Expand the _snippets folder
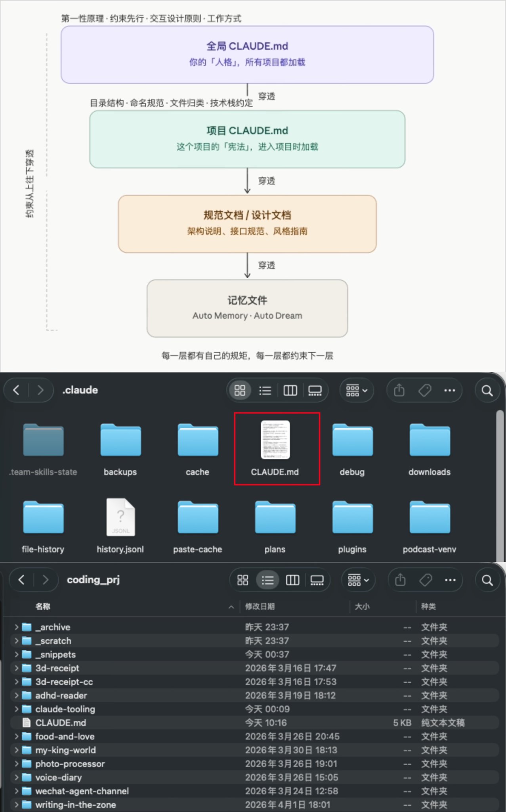506x812 pixels. [16, 655]
